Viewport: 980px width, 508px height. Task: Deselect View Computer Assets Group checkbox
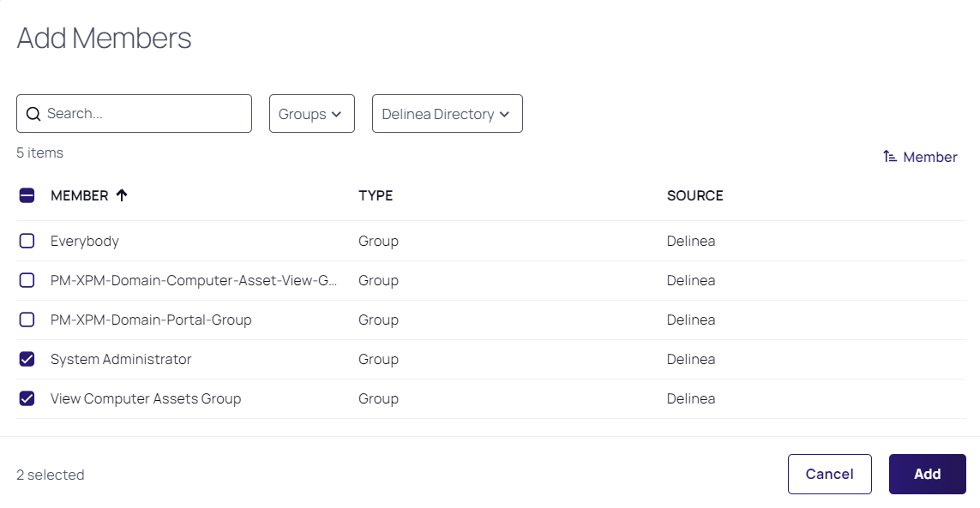(x=27, y=398)
